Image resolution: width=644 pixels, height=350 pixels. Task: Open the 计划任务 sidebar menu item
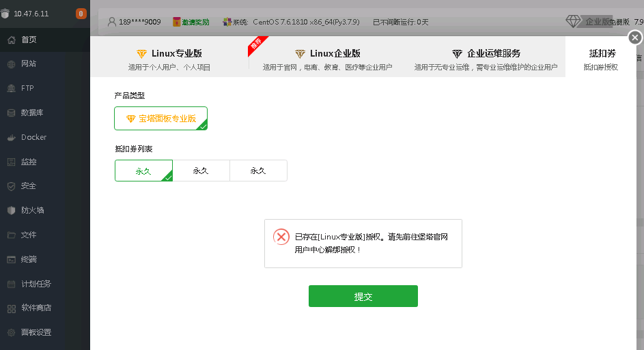pos(45,284)
